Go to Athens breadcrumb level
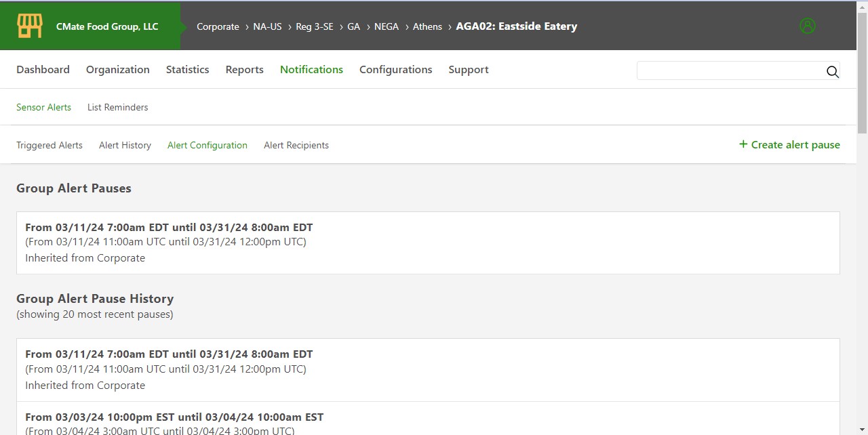The height and width of the screenshot is (435, 868). [x=427, y=27]
